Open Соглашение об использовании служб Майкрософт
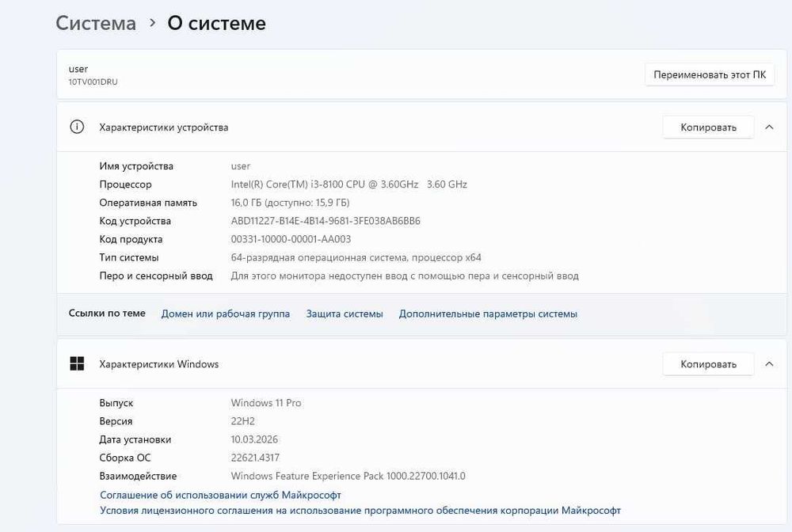The image size is (792, 532). 220,495
